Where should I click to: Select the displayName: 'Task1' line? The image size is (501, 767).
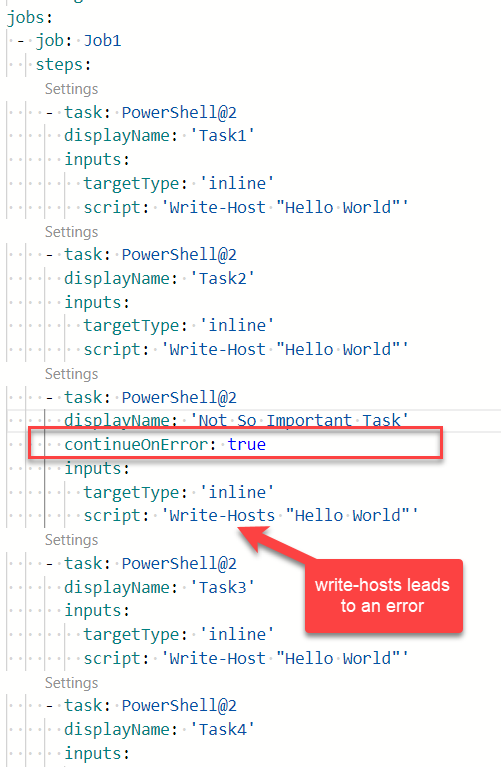159,135
